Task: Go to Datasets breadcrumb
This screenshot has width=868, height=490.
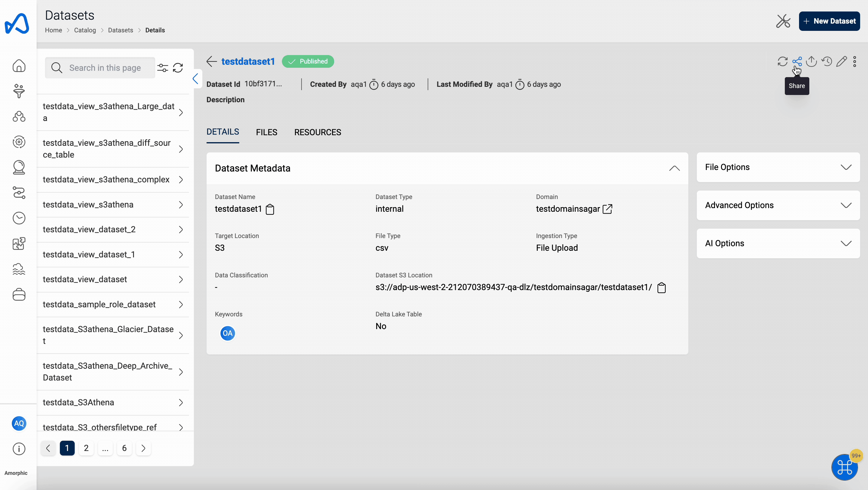Action: 120,30
